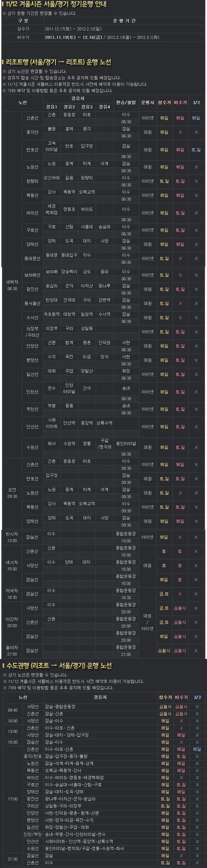Click the 리조트행 운행 노선 section heading
Image resolution: width=207 pixels, height=868 pixels.
[x=58, y=62]
